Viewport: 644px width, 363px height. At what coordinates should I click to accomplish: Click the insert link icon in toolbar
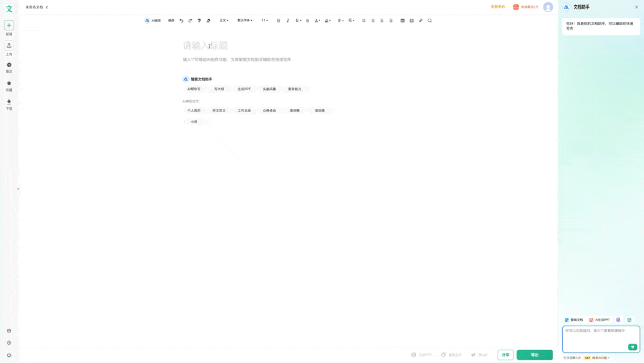(421, 21)
